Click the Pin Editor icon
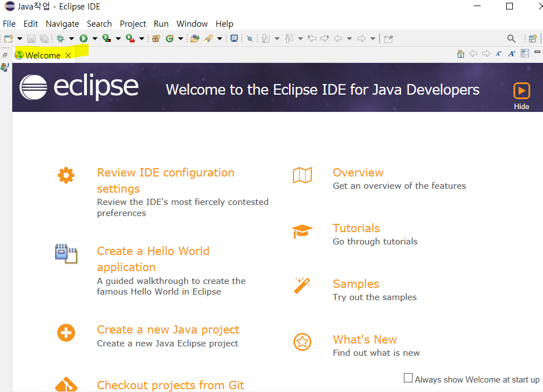This screenshot has height=392, width=543. coord(389,38)
